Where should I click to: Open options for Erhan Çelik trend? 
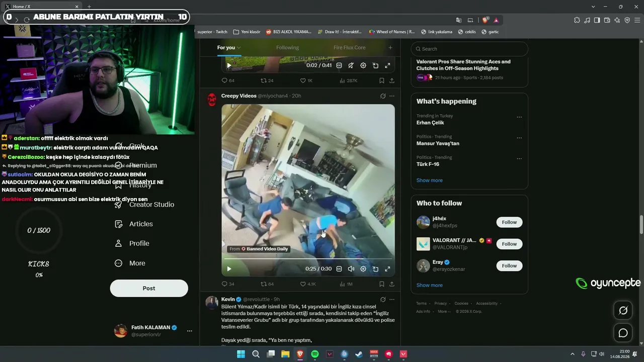[519, 117]
